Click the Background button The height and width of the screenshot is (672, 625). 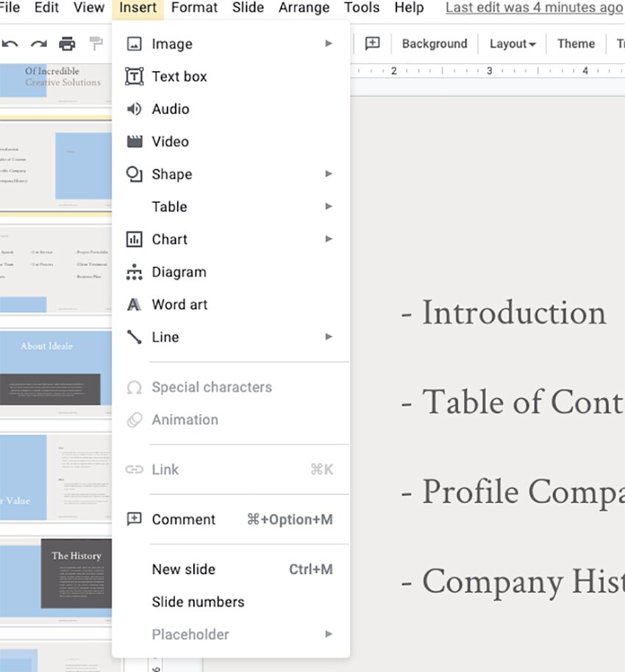click(x=435, y=44)
